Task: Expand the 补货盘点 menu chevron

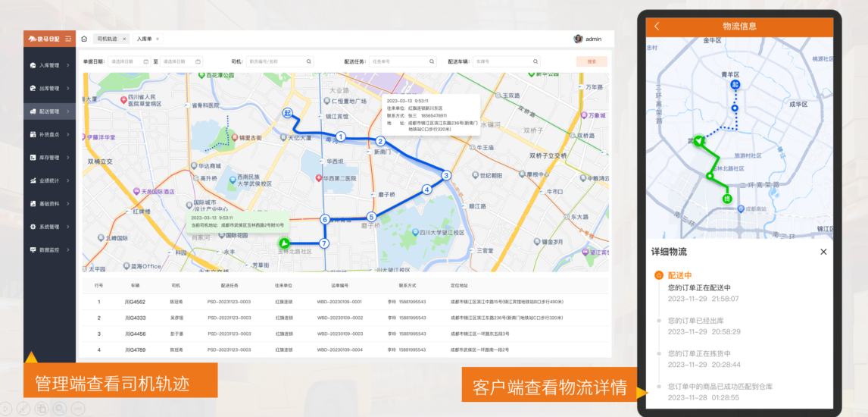Action: point(68,134)
